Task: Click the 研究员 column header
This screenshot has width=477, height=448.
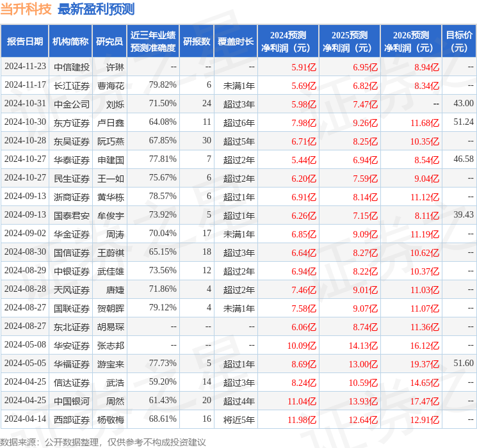Action: (109, 41)
